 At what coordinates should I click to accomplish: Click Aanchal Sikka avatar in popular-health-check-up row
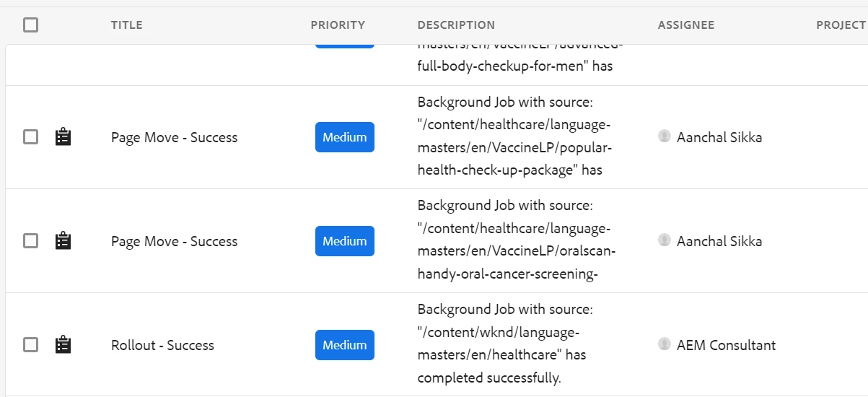(665, 136)
